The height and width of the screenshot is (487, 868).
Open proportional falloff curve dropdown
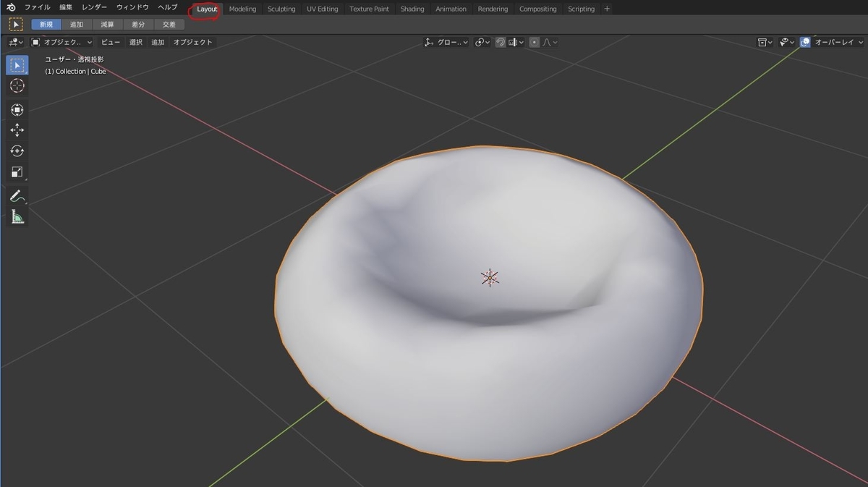pyautogui.click(x=550, y=43)
